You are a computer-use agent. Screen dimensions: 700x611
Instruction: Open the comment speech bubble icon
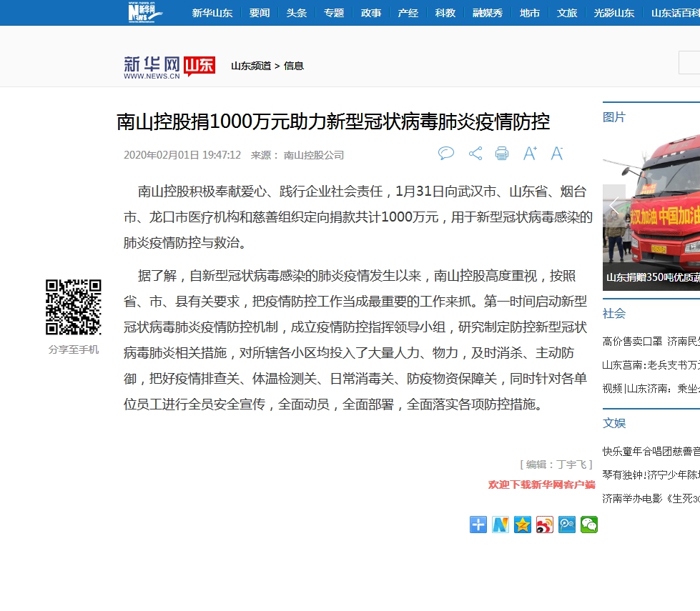pyautogui.click(x=446, y=154)
